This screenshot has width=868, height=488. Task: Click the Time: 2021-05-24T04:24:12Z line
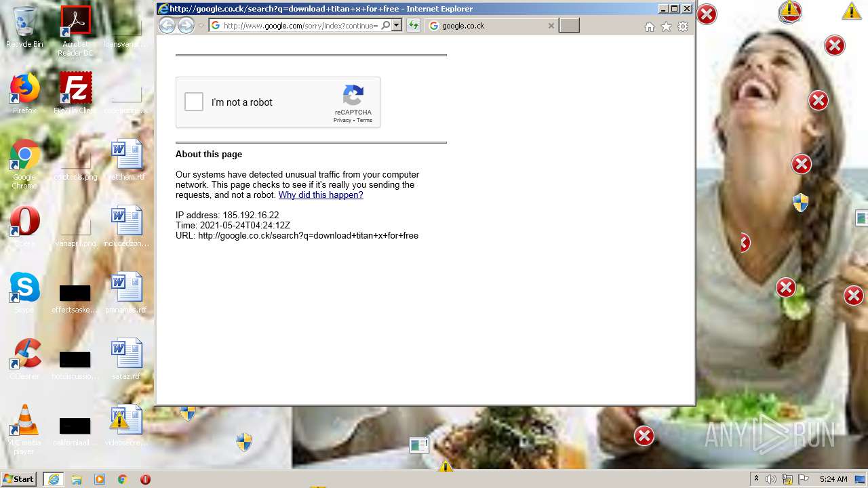point(233,225)
